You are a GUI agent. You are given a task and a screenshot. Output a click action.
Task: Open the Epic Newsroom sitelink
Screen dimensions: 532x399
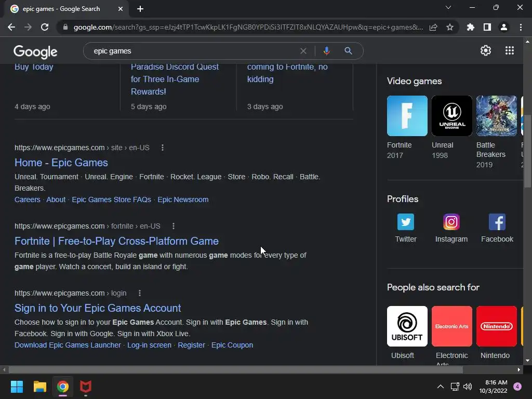[183, 199]
